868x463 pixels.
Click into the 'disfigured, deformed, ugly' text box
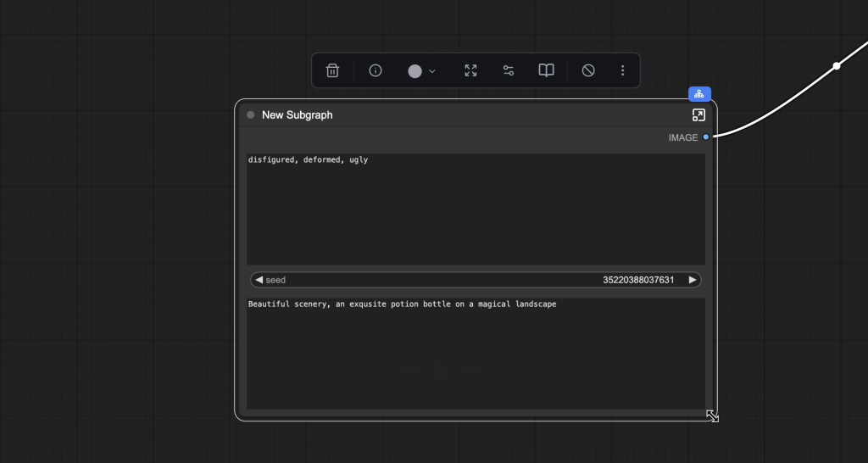point(476,209)
